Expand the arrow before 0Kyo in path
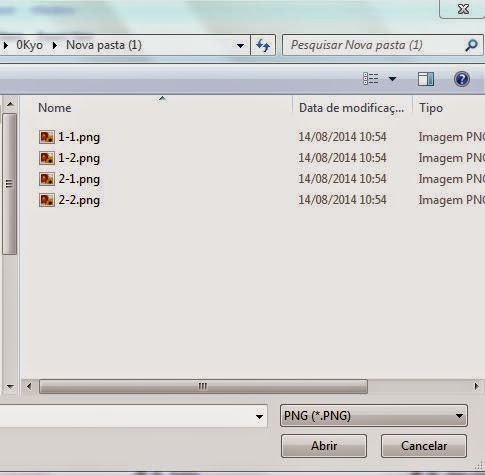 [x=6, y=45]
